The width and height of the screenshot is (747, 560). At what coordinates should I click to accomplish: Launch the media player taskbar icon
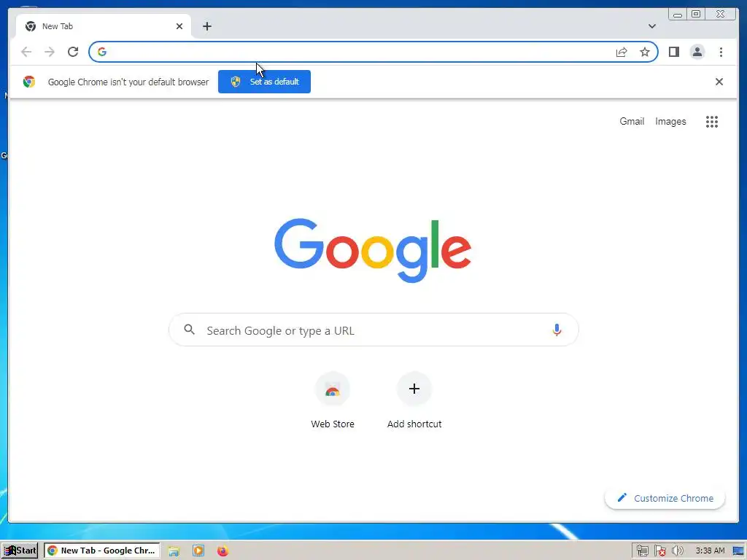pos(198,551)
